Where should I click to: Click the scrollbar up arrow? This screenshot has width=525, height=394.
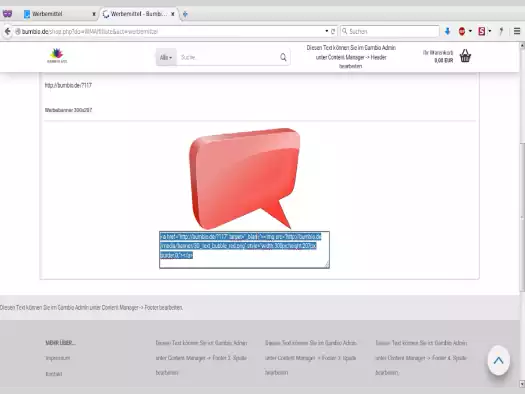522,45
